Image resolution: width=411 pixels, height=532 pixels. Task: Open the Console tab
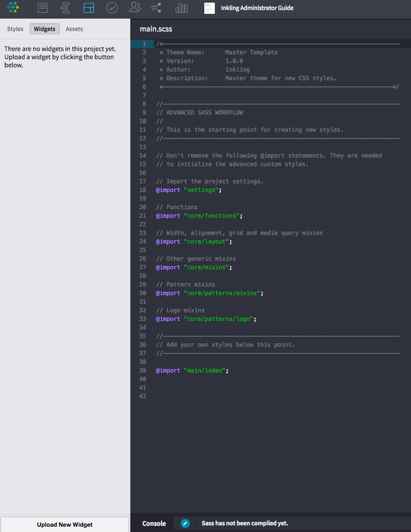click(x=153, y=523)
